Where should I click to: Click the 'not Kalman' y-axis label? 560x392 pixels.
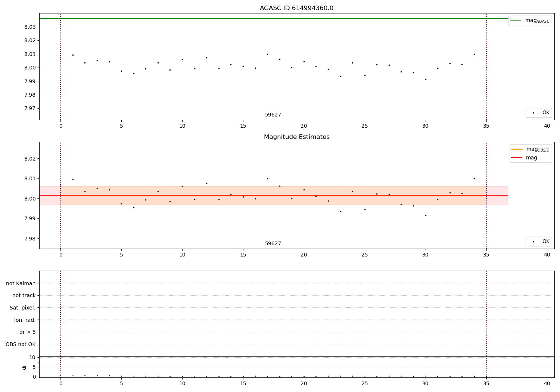pos(21,283)
